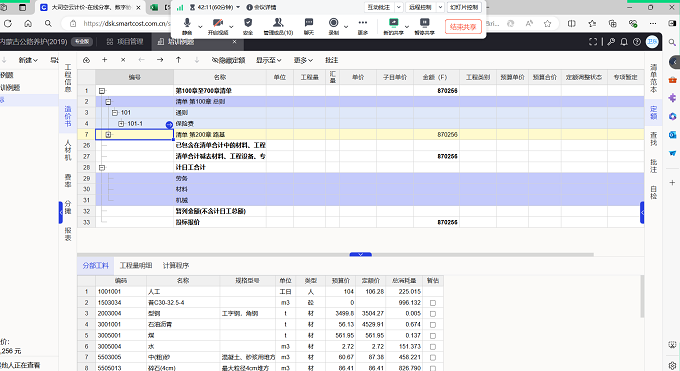Toggle the checkbox in the 型钢 row

point(433,314)
